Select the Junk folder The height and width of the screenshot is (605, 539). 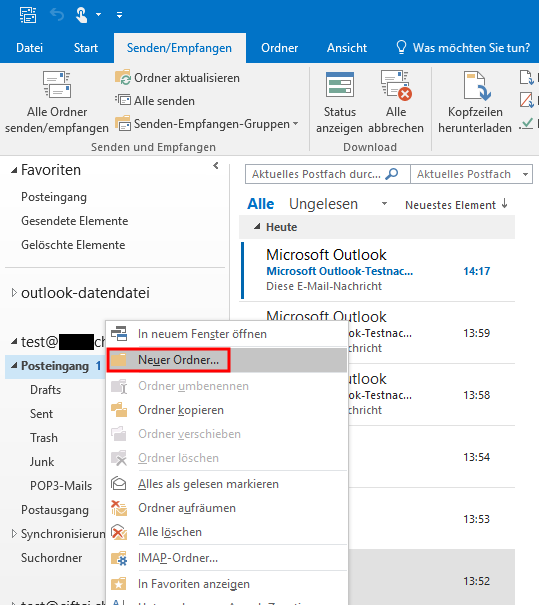click(x=42, y=461)
